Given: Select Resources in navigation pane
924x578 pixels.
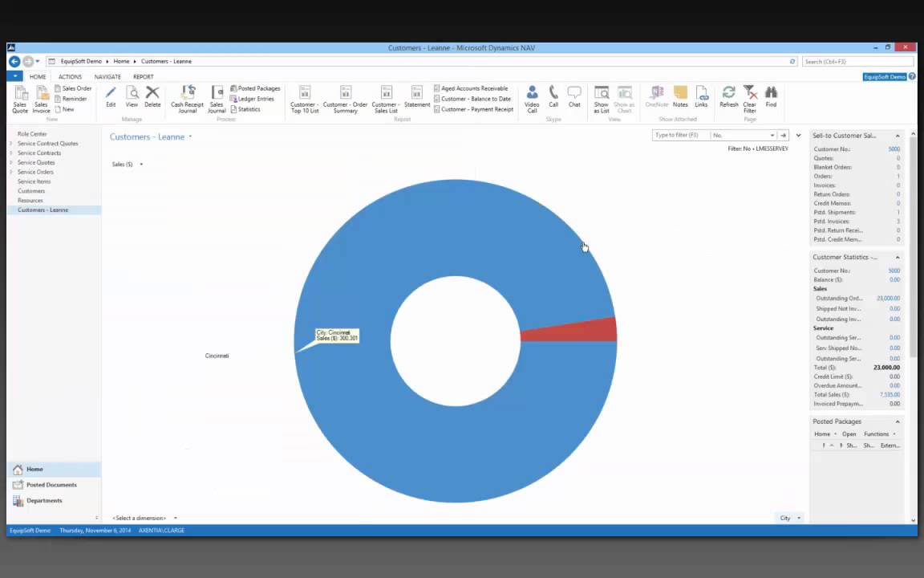Looking at the screenshot, I should [30, 201].
